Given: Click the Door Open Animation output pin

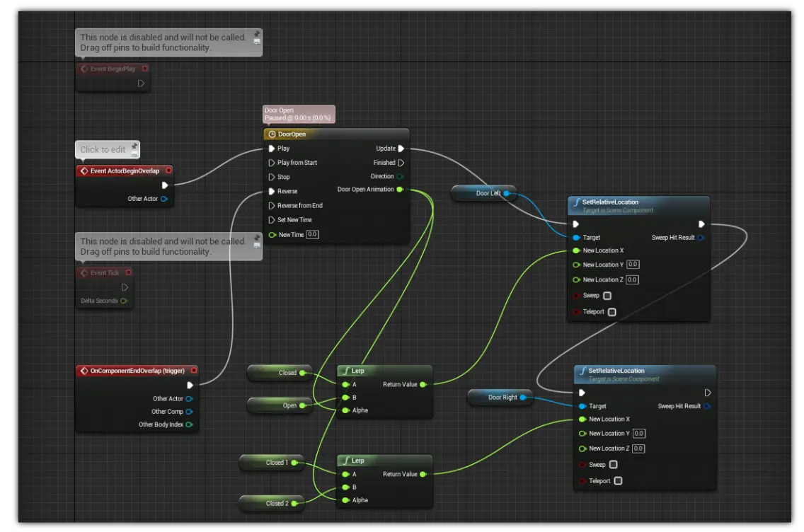Looking at the screenshot, I should [400, 190].
